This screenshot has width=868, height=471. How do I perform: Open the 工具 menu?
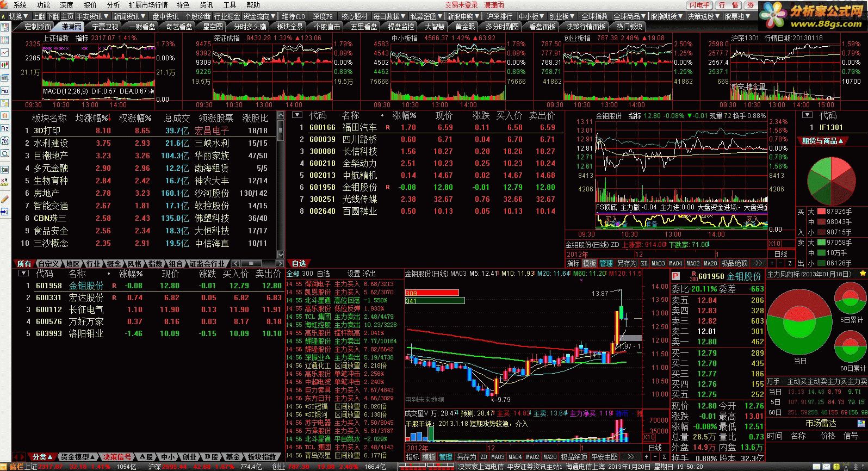(230, 5)
